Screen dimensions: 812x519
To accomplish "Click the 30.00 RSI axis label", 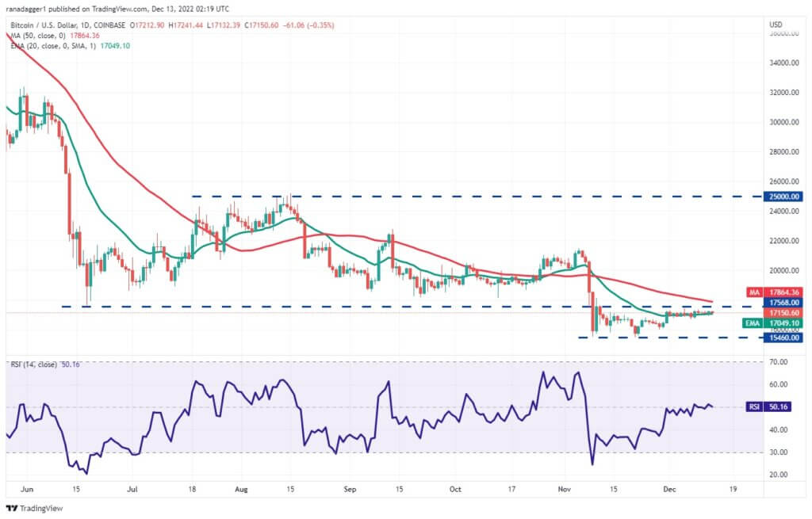I will click(x=779, y=452).
